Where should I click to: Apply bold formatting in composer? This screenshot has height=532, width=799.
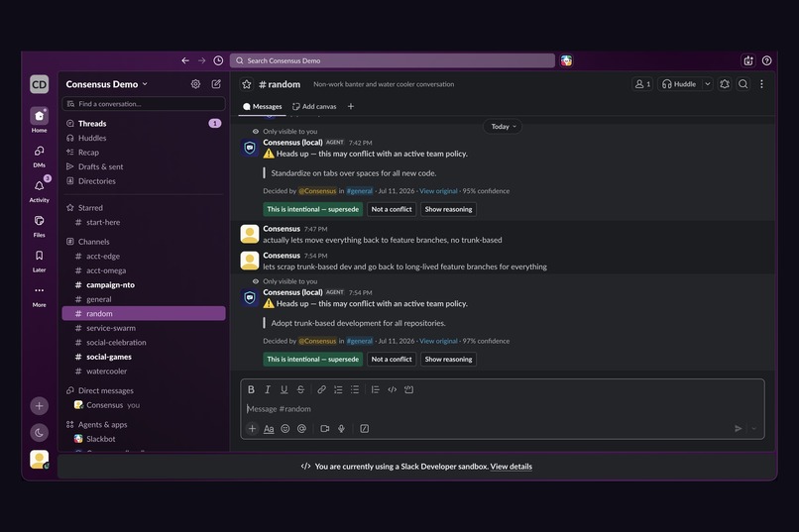pos(251,389)
